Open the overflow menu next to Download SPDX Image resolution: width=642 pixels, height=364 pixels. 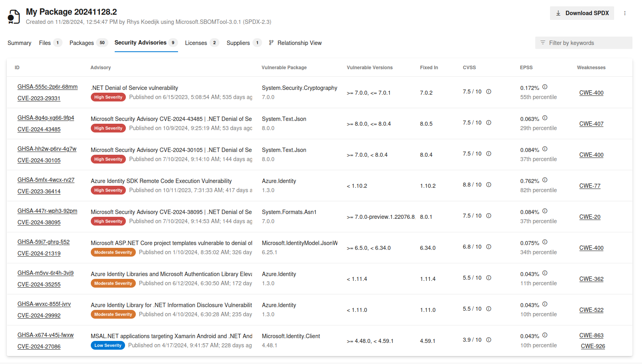point(625,13)
